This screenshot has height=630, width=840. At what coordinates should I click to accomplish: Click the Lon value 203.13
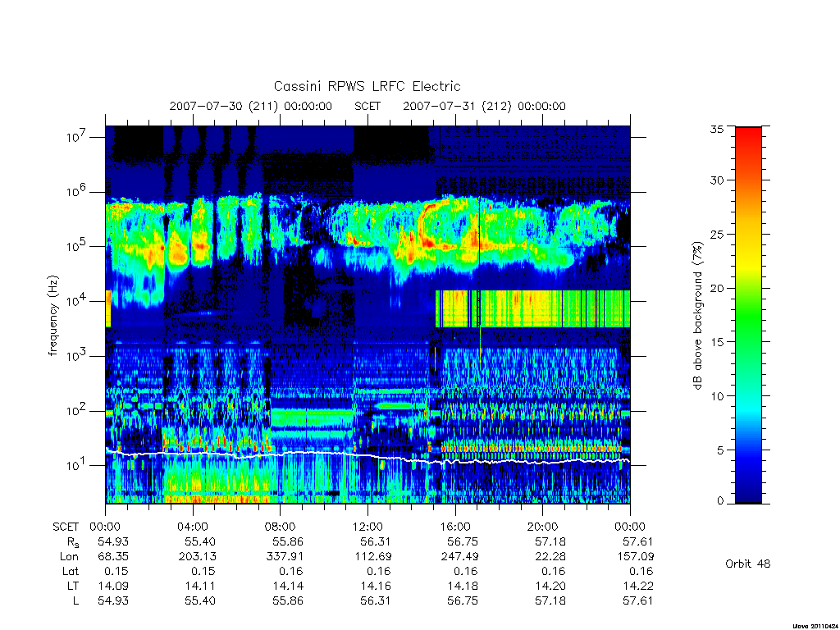click(197, 557)
